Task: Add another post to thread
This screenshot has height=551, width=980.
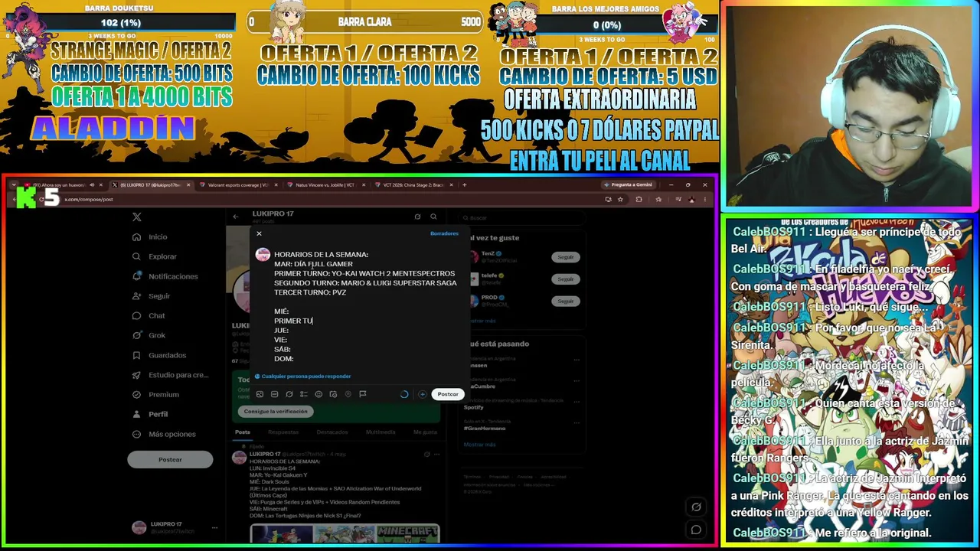Action: coord(422,394)
